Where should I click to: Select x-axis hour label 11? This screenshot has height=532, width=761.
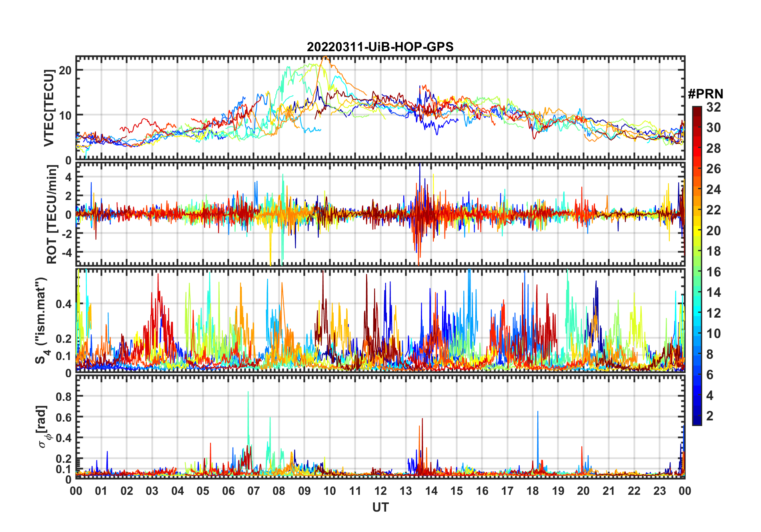coord(355,491)
